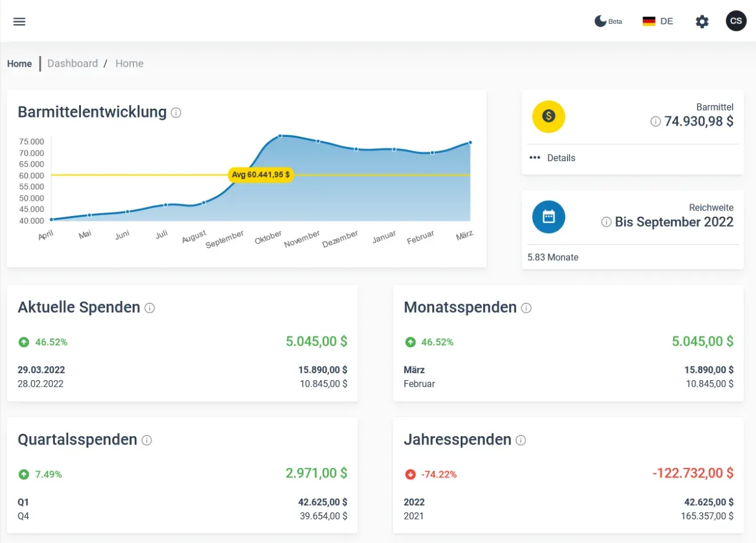
Task: Click info icon next to Barmittelentwicklung
Action: pyautogui.click(x=176, y=113)
